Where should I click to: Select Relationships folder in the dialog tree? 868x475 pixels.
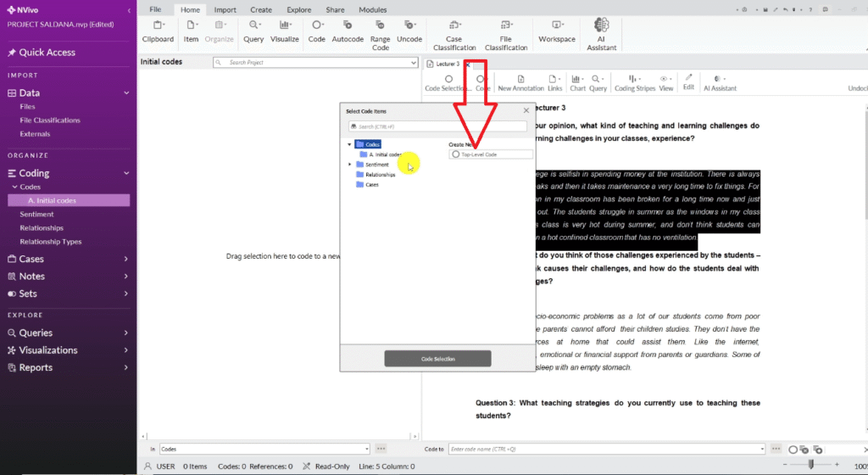[380, 174]
